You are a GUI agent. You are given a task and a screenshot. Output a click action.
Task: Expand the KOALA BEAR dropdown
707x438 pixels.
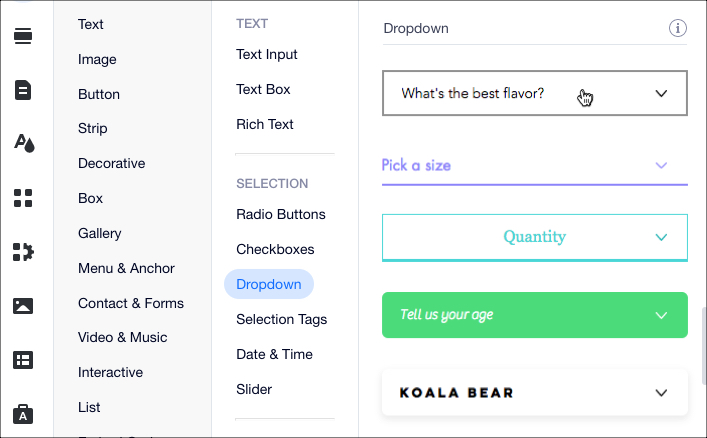tap(535, 392)
